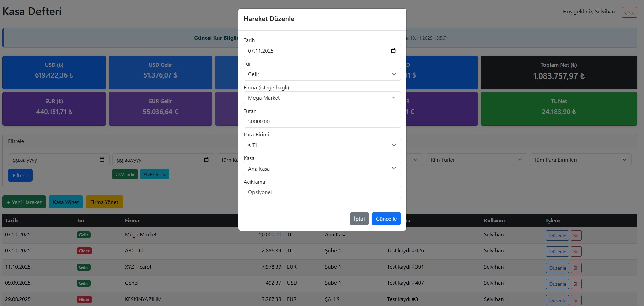
Task: Open Kasa Yönet management
Action: pos(66,202)
